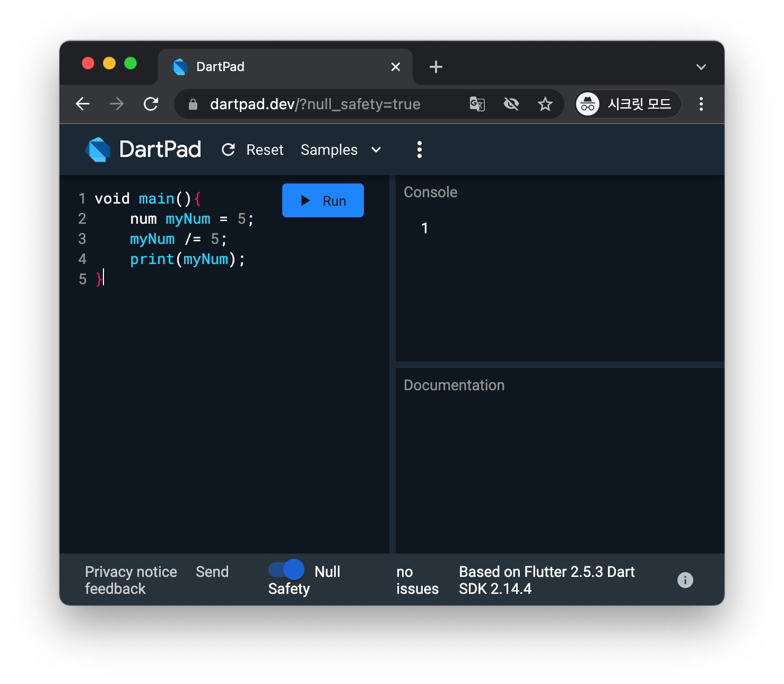This screenshot has height=684, width=784.
Task: Click the no issues status
Action: (x=417, y=580)
